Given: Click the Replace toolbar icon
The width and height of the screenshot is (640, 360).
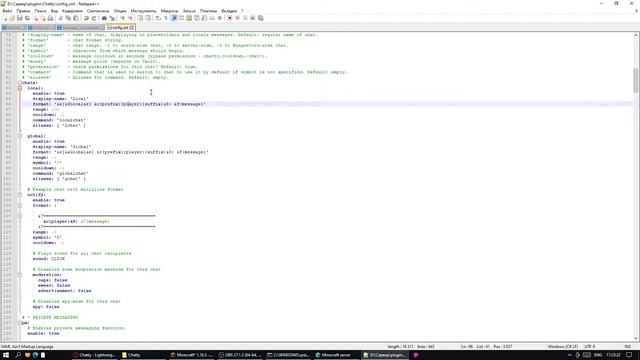Looking at the screenshot, I should pos(112,18).
